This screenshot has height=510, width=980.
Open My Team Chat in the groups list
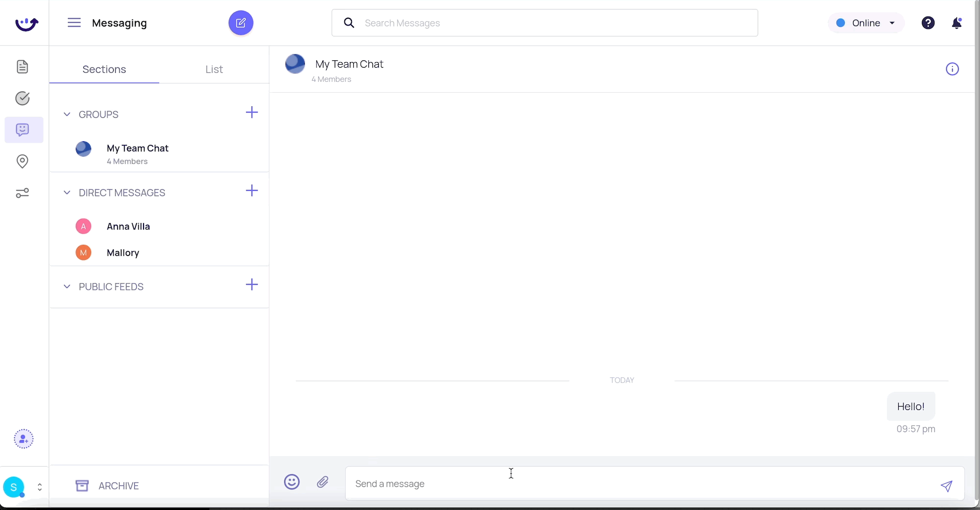[159, 154]
